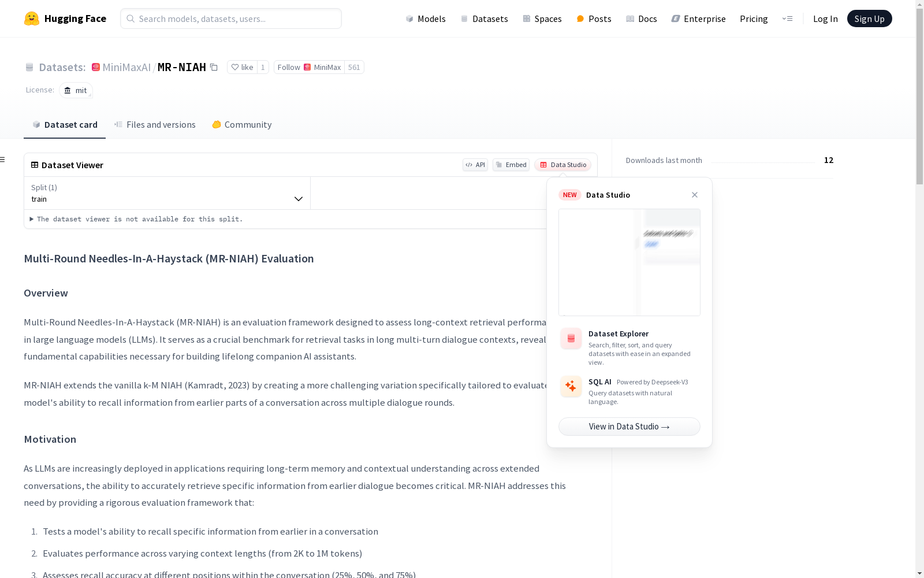Click the page scrollbar down arrow
The width and height of the screenshot is (924, 578).
tap(919, 573)
